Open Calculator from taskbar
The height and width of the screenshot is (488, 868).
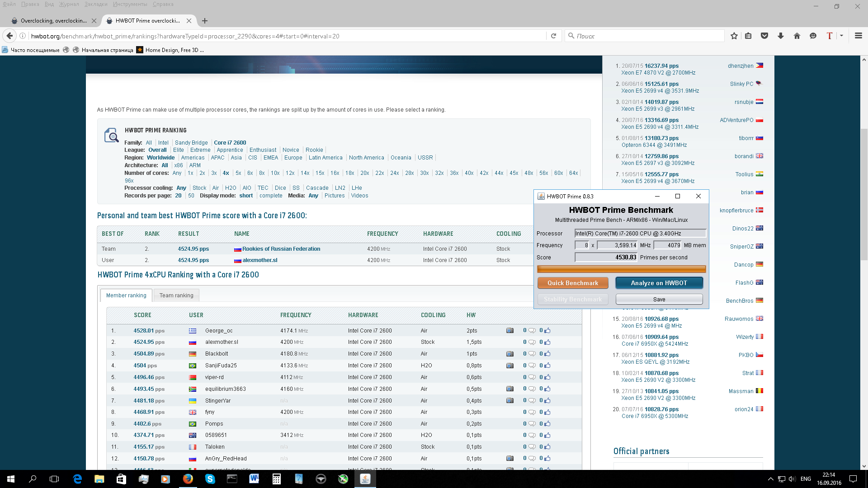(x=276, y=479)
